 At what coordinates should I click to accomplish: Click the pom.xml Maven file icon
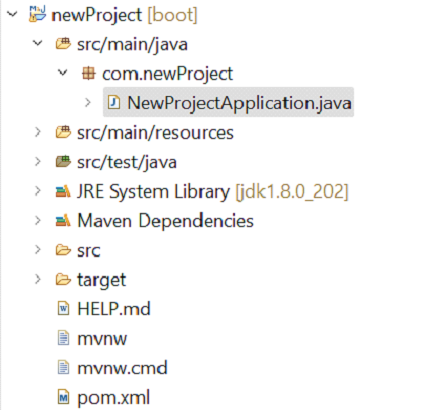pos(63,397)
